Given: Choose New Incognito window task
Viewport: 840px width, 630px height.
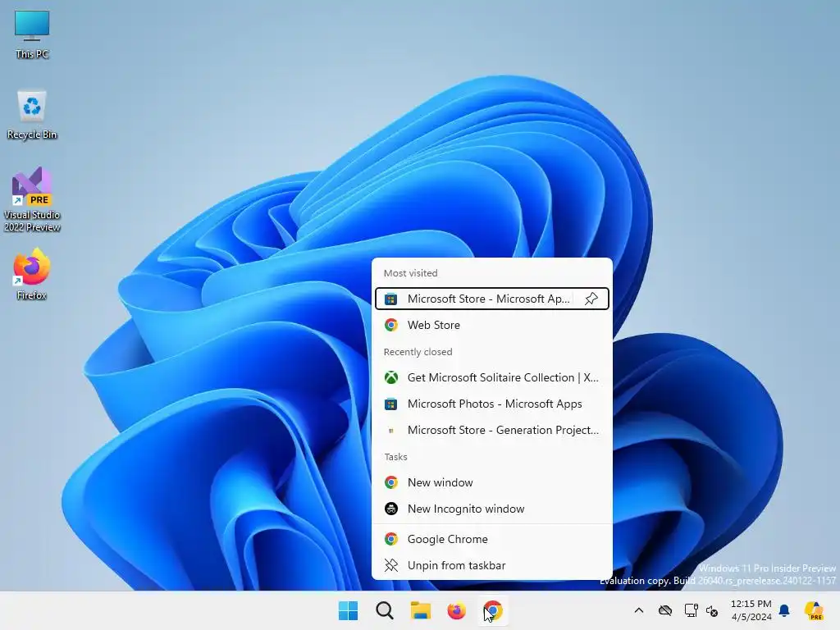Looking at the screenshot, I should (492, 509).
